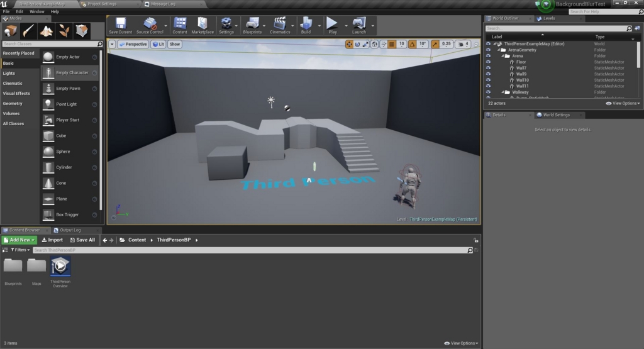Open the Edit menu
Image resolution: width=644 pixels, height=349 pixels.
(x=19, y=11)
